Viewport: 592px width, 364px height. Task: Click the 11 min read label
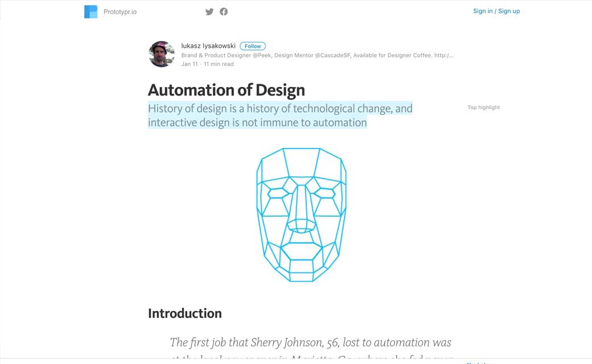click(x=219, y=64)
